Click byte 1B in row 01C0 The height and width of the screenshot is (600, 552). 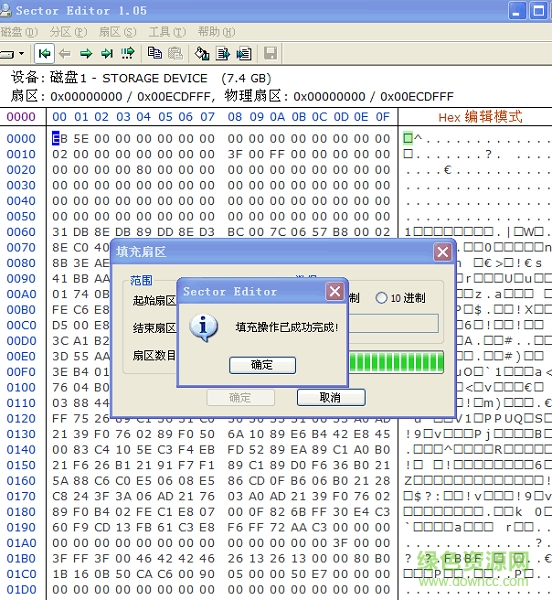(60, 574)
